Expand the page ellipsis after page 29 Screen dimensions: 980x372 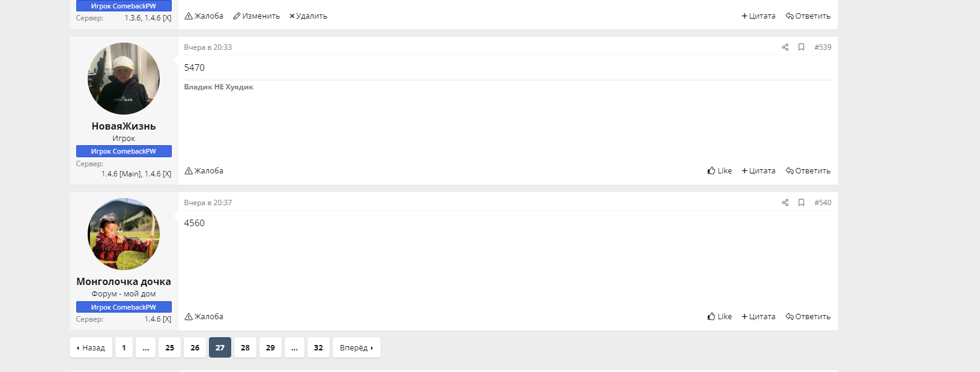pyautogui.click(x=294, y=348)
